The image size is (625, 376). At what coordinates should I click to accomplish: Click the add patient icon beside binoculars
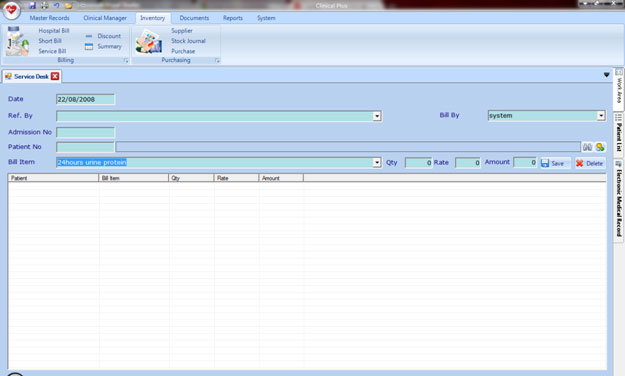pyautogui.click(x=600, y=147)
